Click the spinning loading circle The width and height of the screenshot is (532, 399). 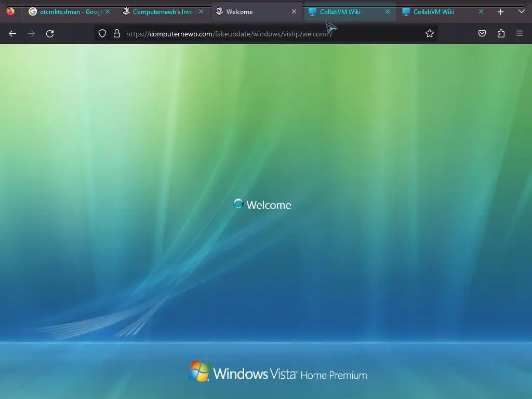[238, 204]
